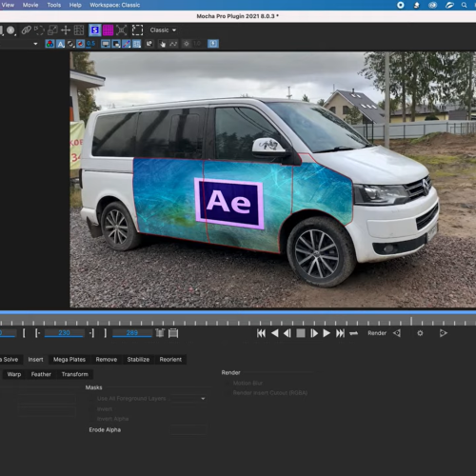The height and width of the screenshot is (476, 476).
Task: Select the hand pan tool icon
Action: click(163, 44)
